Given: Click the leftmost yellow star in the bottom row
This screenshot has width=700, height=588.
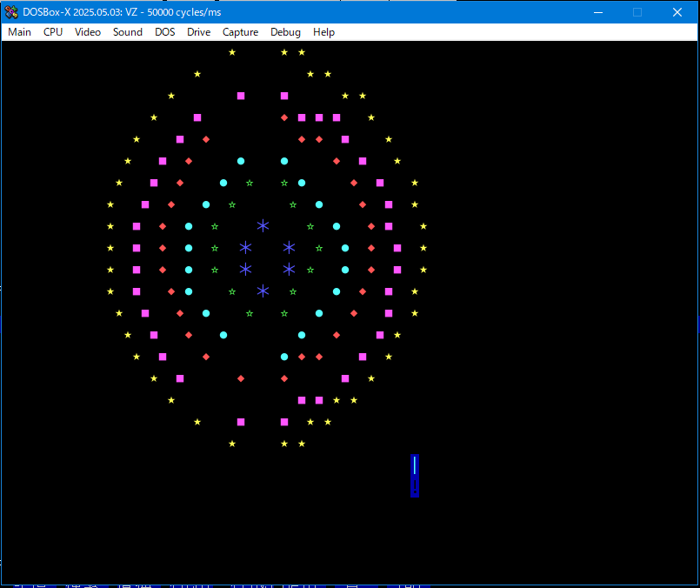Looking at the screenshot, I should pyautogui.click(x=232, y=444).
